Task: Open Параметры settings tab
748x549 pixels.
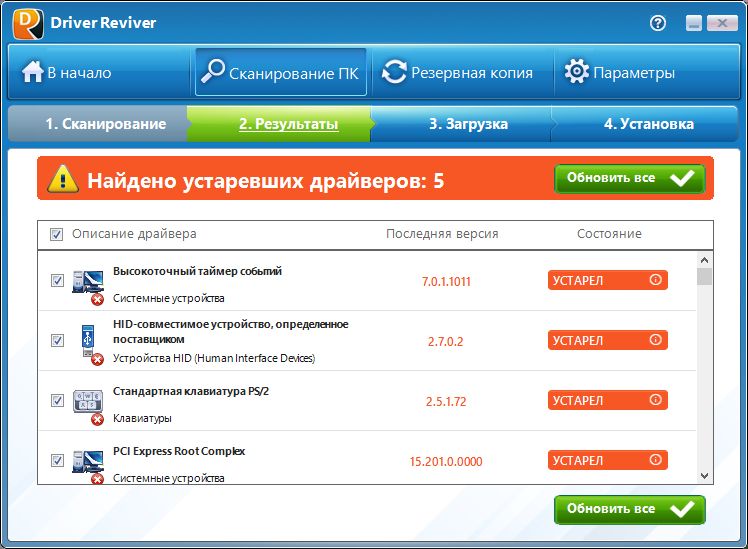Action: point(646,73)
